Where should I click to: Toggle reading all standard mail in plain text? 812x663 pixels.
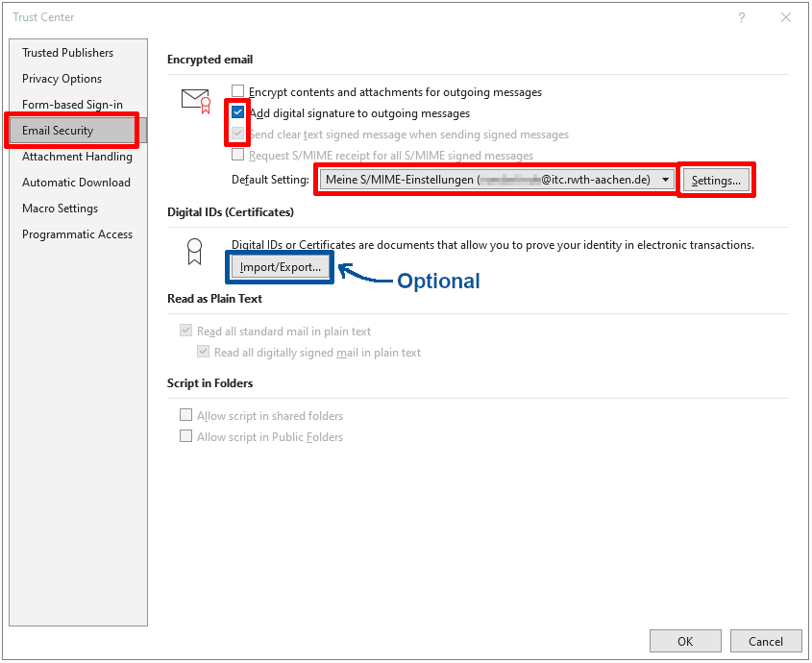185,330
